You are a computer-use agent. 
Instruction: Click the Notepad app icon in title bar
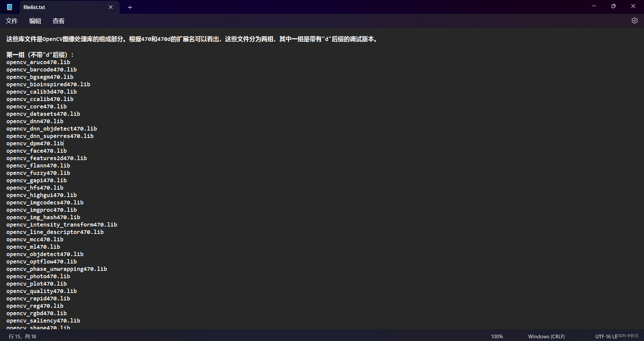click(10, 7)
